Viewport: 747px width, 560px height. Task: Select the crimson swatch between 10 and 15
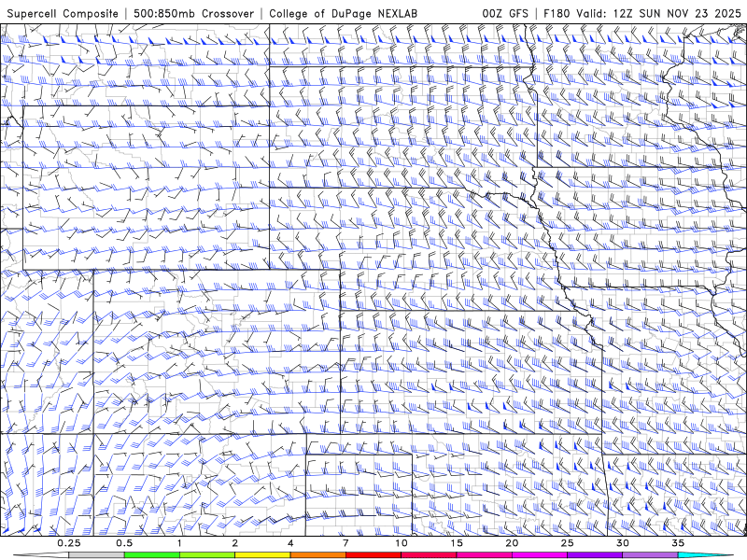[429, 555]
